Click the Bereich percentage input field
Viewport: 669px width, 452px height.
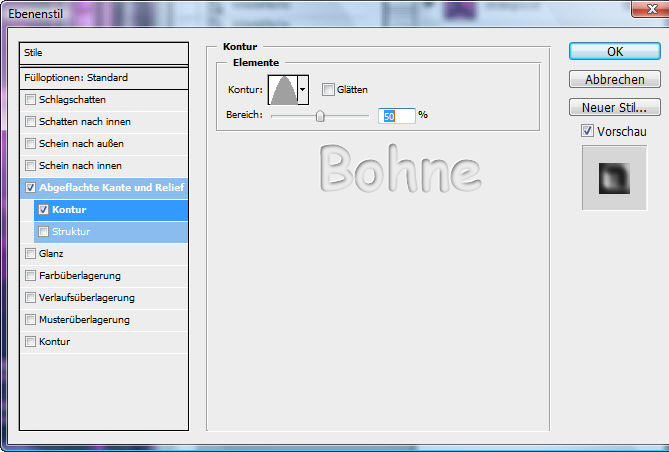(397, 116)
